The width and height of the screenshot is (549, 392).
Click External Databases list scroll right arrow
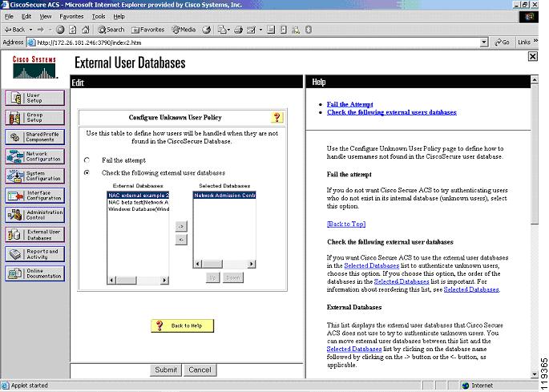pos(164,280)
